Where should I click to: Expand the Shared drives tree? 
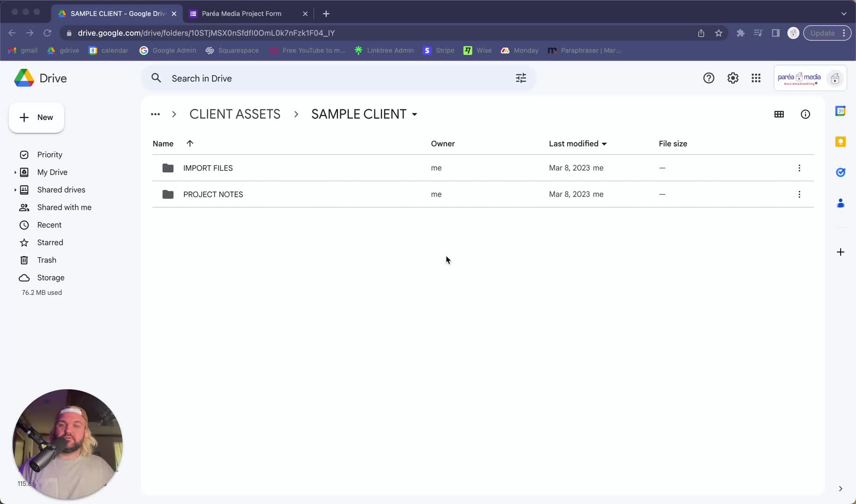pos(15,190)
